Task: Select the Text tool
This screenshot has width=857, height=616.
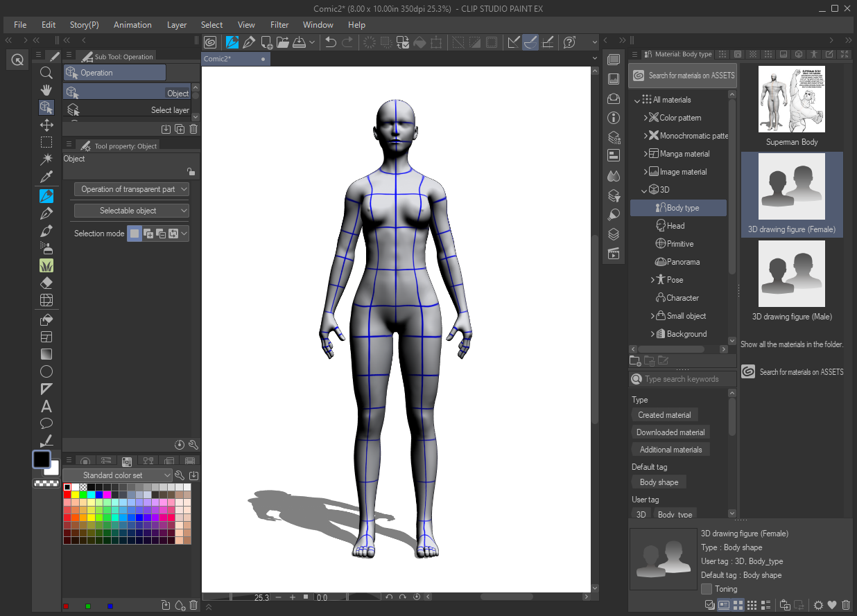Action: [x=46, y=406]
